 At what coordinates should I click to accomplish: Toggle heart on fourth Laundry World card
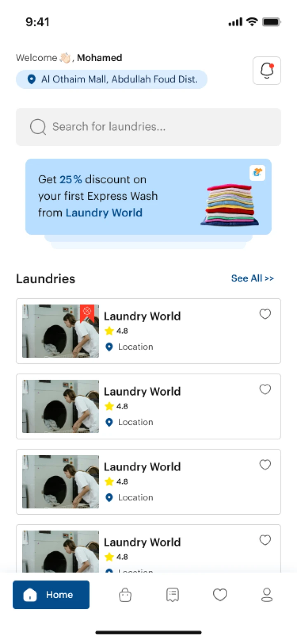pos(265,540)
